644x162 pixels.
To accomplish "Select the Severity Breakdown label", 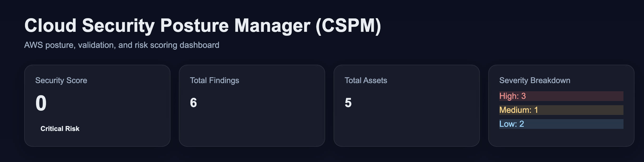I will click(x=535, y=80).
